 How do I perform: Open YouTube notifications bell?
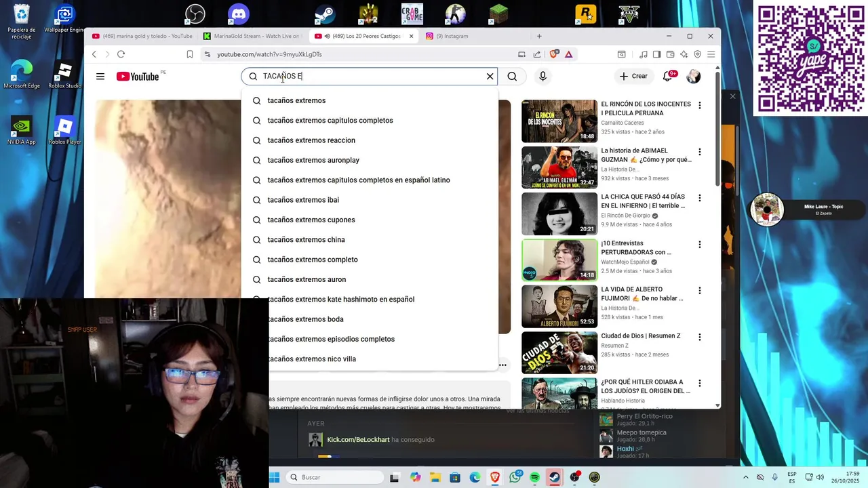tap(668, 76)
